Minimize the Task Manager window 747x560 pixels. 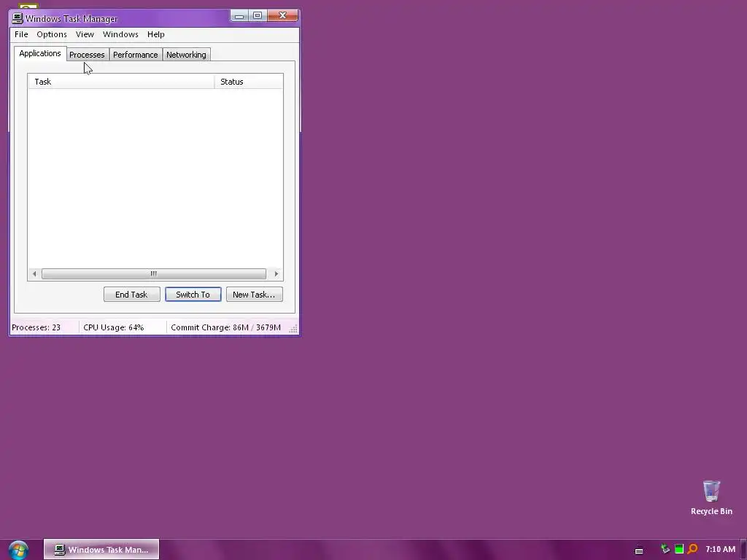point(239,16)
